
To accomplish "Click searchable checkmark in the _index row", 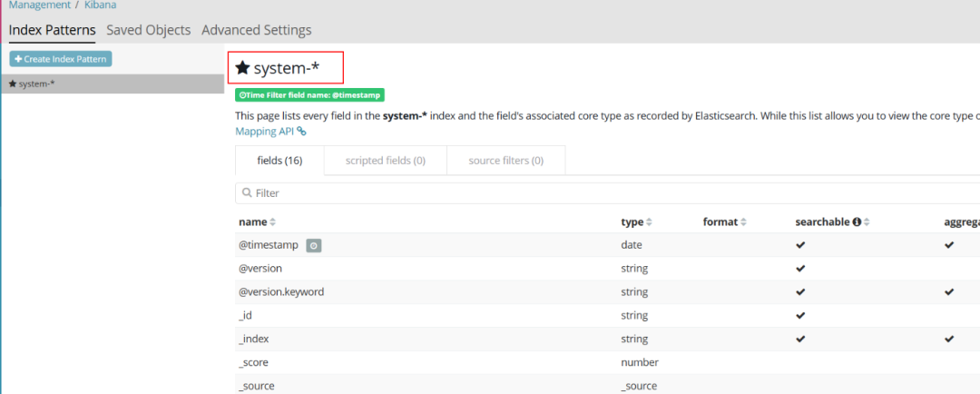I will [x=800, y=339].
